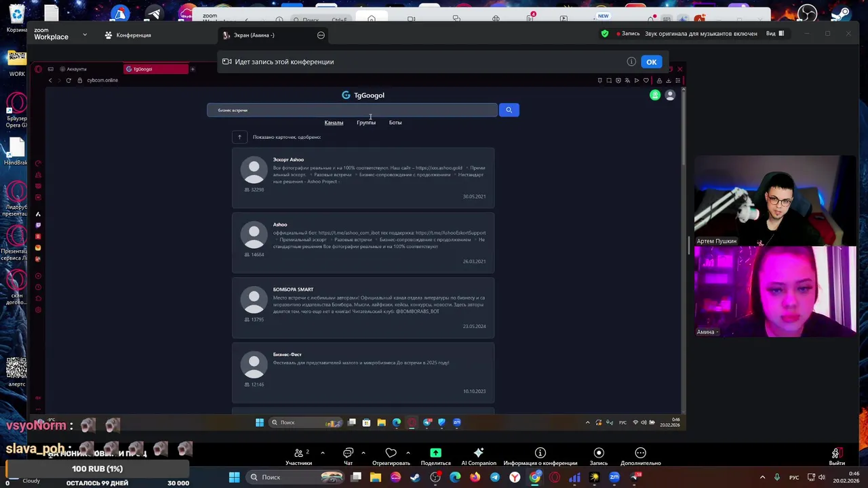The width and height of the screenshot is (868, 488).
Task: Click the green round icon near profile
Action: pyautogui.click(x=655, y=96)
